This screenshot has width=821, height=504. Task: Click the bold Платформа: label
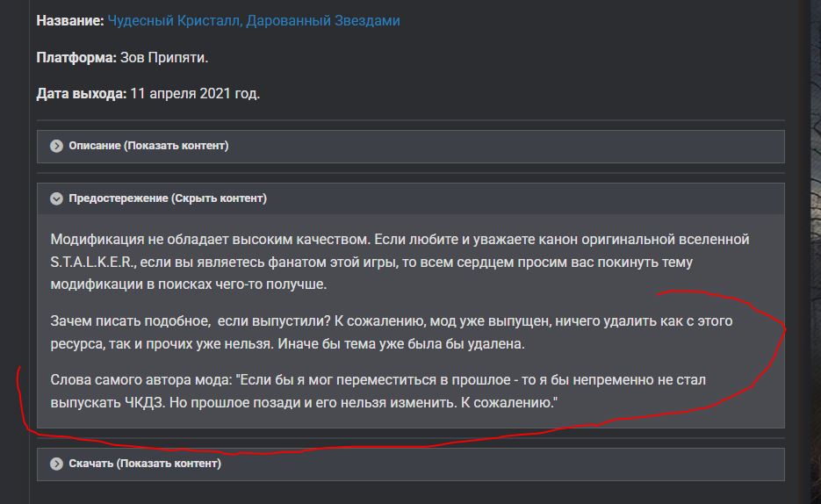coord(76,58)
